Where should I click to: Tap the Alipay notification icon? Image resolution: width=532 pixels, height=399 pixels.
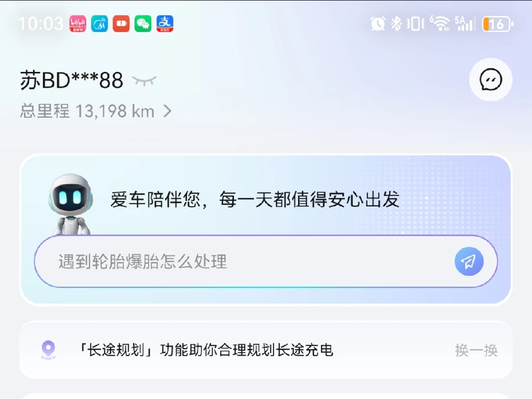coord(165,24)
